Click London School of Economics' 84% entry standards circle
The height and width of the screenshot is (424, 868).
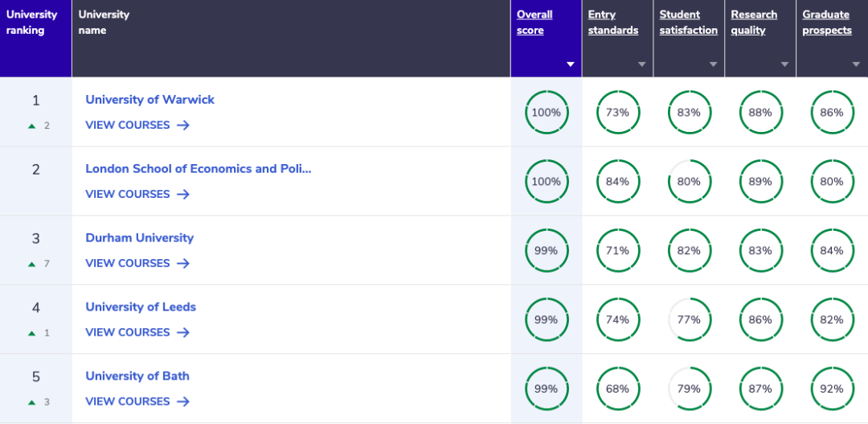click(x=617, y=182)
